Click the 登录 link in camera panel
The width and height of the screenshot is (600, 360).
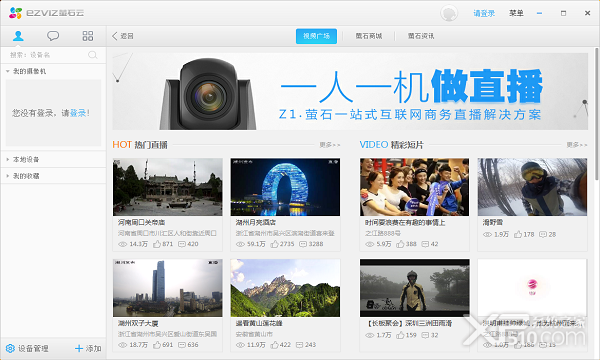[x=78, y=113]
